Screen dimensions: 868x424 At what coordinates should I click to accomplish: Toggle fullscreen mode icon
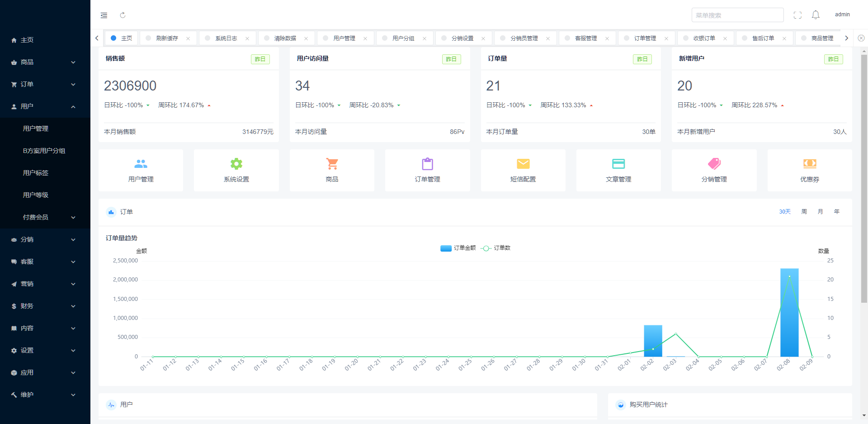tap(797, 15)
